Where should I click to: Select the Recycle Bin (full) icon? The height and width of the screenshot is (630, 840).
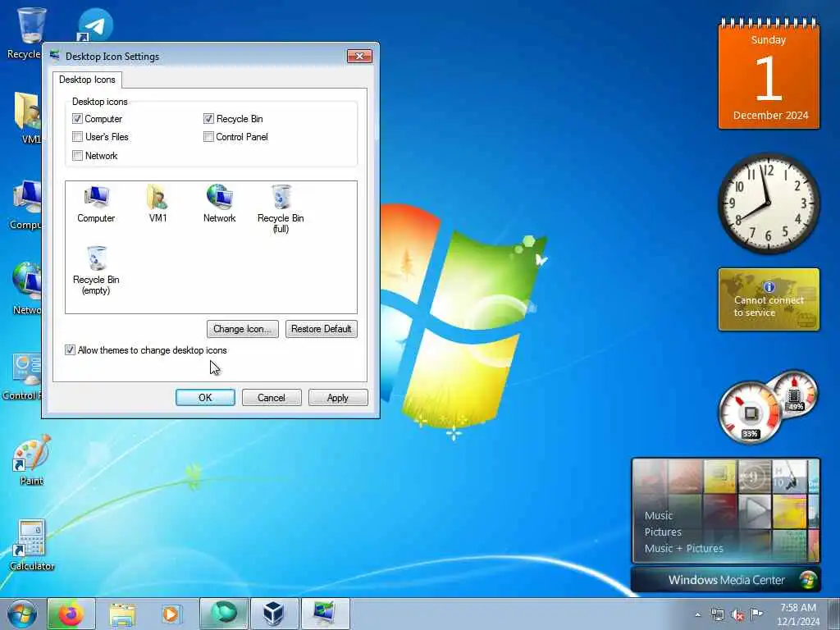pyautogui.click(x=281, y=209)
